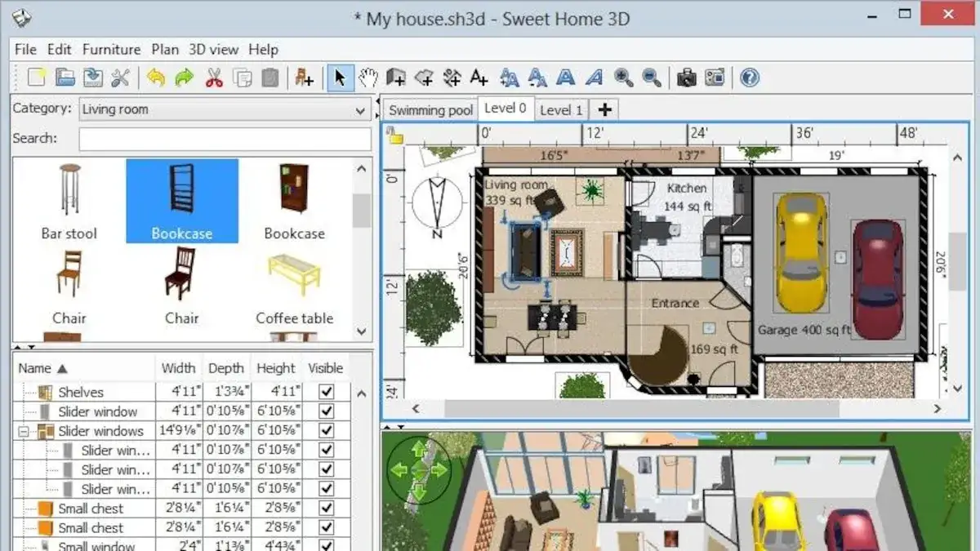980x551 pixels.
Task: Open the Category dropdown showing Living room
Action: (x=225, y=109)
